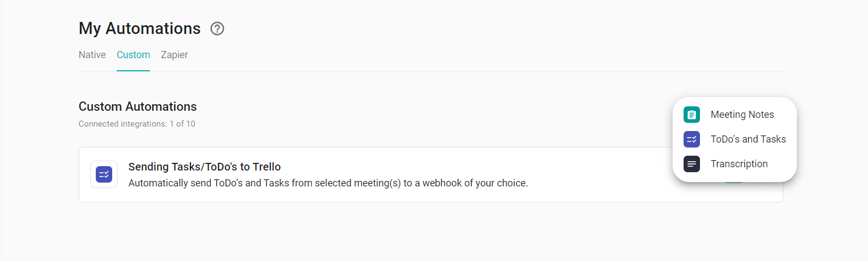Choose Meeting Notes from popup menu

[x=734, y=115]
